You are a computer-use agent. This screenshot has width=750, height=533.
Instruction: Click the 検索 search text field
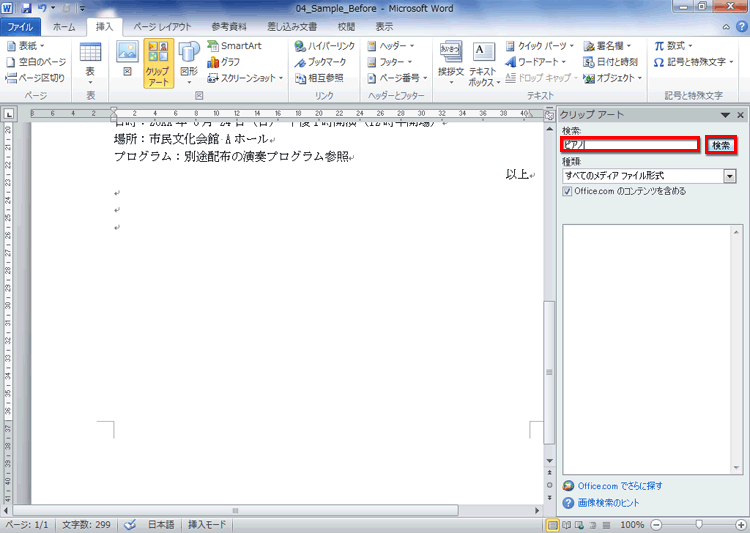click(630, 144)
